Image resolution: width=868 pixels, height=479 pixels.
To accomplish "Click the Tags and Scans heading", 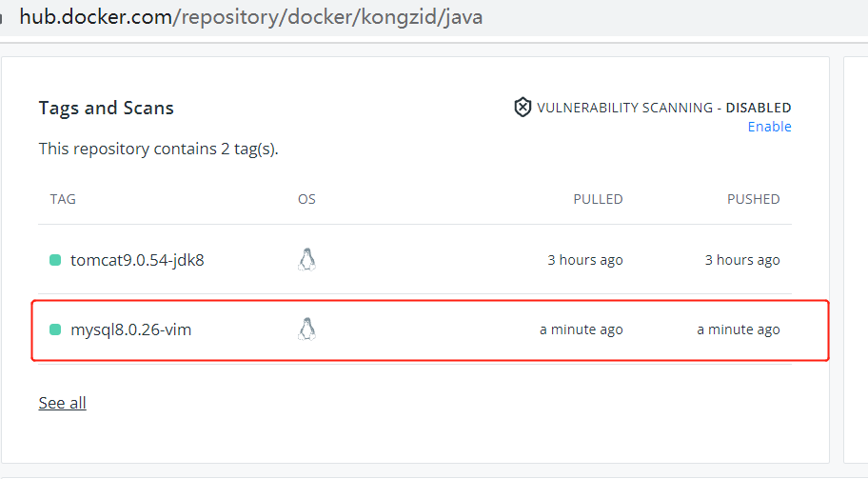I will tap(106, 108).
